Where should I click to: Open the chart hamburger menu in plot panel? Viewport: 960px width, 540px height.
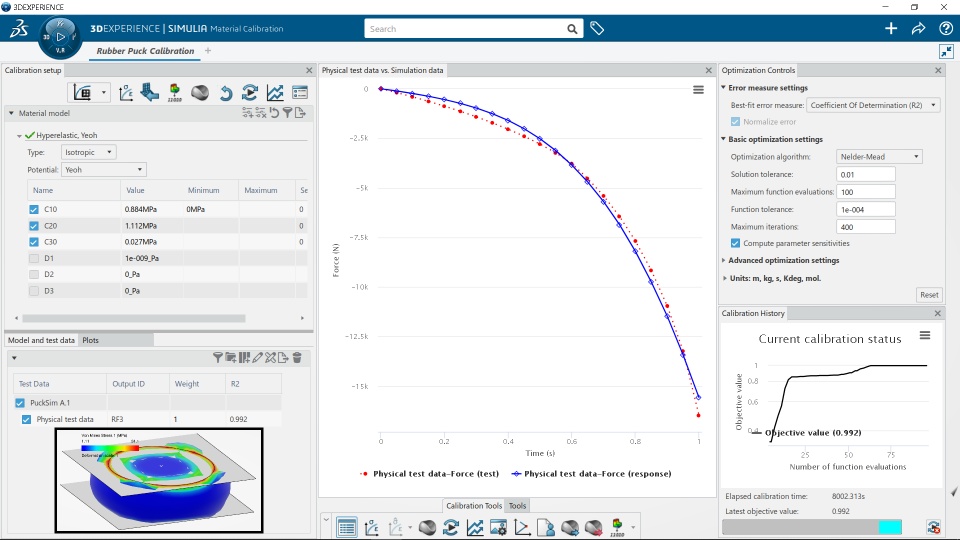click(698, 90)
